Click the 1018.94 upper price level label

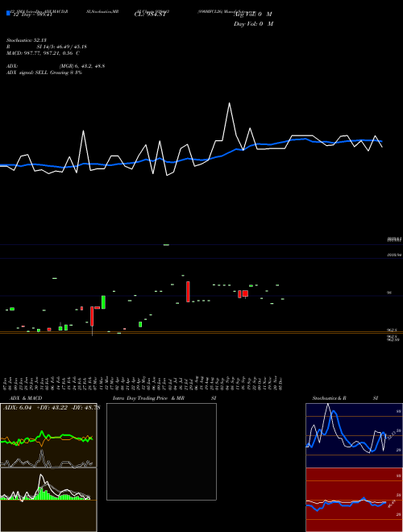[394, 255]
